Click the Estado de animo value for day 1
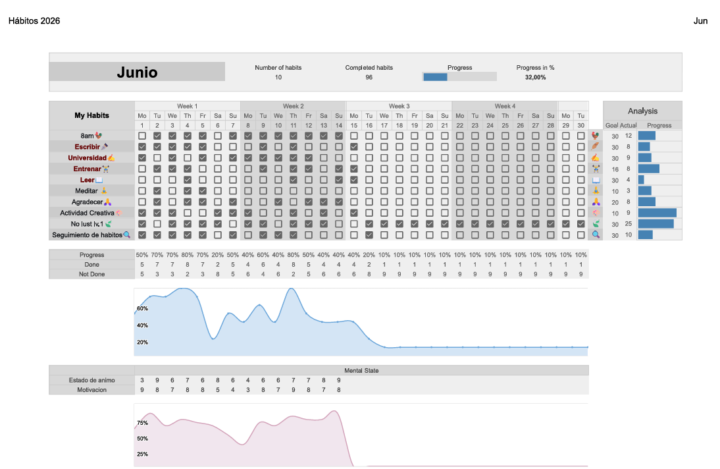Image resolution: width=720 pixels, height=469 pixels. 142,380
